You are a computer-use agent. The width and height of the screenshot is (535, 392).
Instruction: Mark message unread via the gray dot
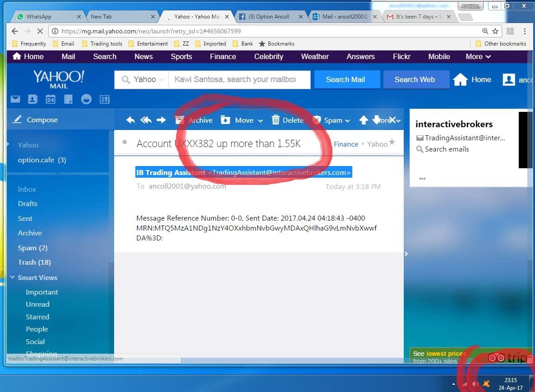click(x=125, y=142)
